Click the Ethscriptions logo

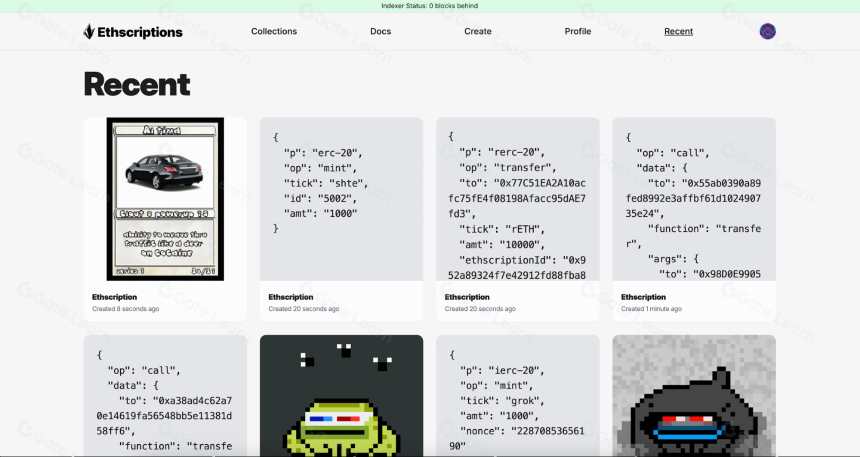point(133,32)
